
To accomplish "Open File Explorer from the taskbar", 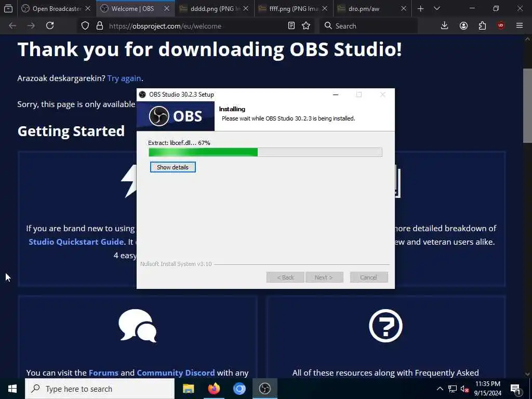I will tap(188, 389).
